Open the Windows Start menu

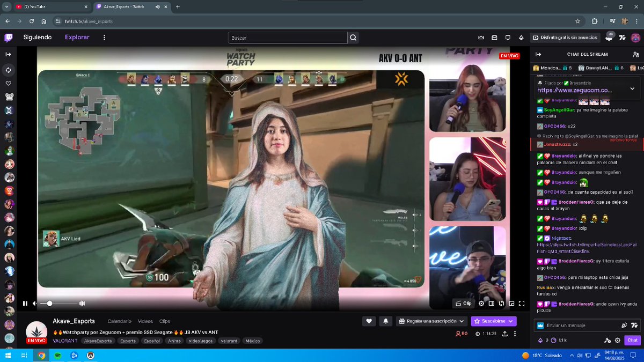coord(8,355)
